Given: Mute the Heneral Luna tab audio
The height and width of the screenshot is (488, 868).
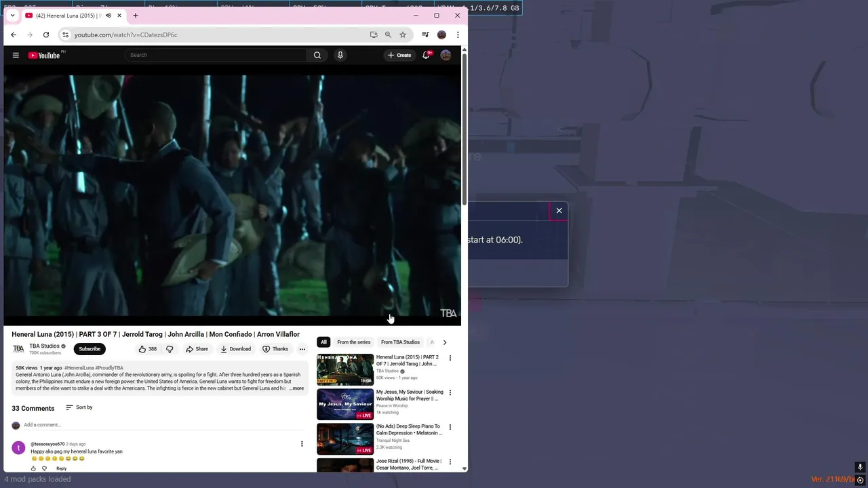Looking at the screenshot, I should 108,15.
